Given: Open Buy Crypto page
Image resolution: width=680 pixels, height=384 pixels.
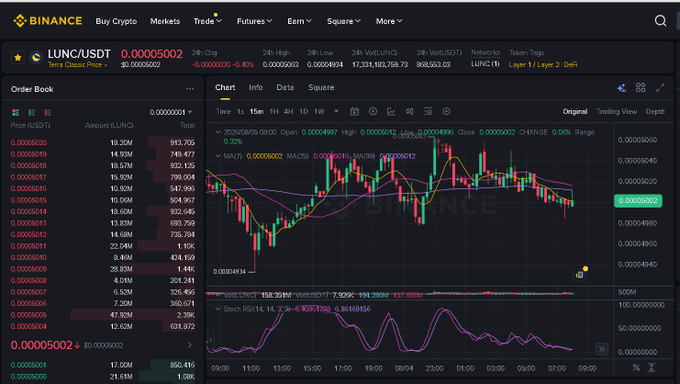Looking at the screenshot, I should (x=116, y=21).
